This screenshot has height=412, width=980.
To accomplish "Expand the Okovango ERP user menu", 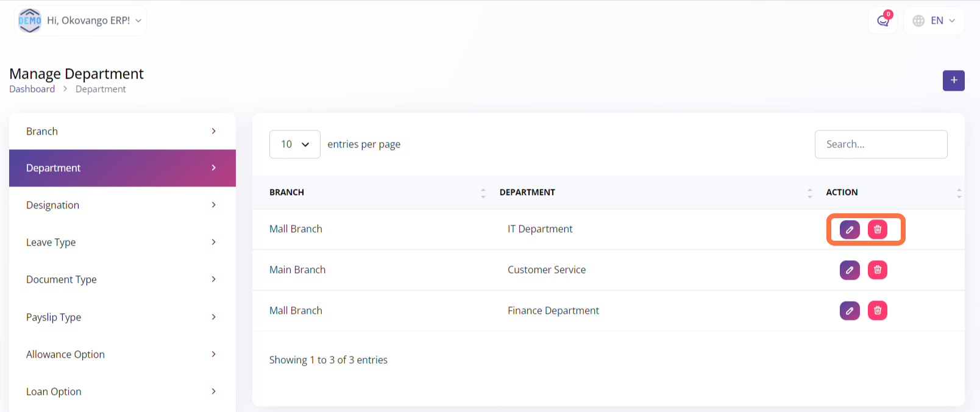I will click(x=80, y=21).
